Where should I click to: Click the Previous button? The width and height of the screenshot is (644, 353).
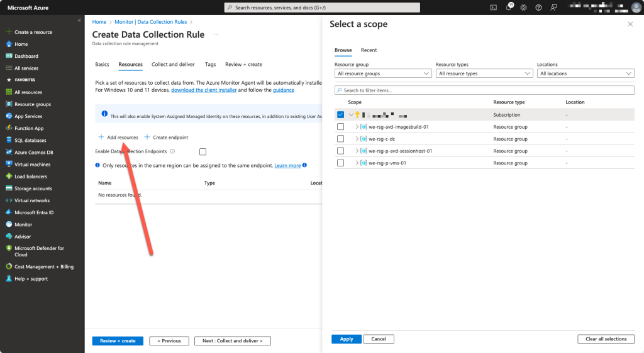169,340
